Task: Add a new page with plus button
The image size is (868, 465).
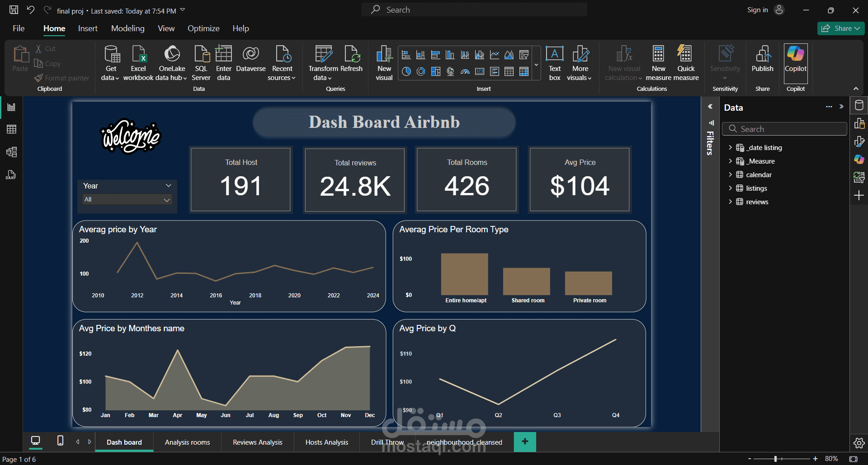Action: (525, 442)
